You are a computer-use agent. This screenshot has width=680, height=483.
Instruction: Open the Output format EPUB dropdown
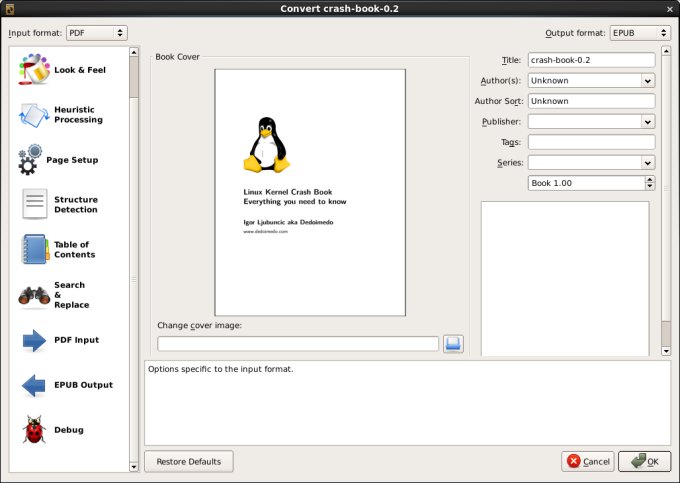(x=640, y=33)
